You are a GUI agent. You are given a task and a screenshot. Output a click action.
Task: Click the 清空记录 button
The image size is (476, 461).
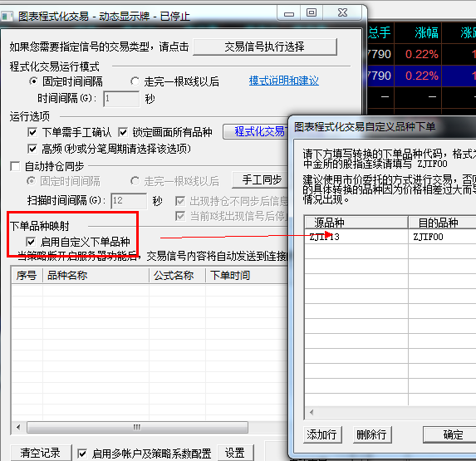[x=41, y=453]
